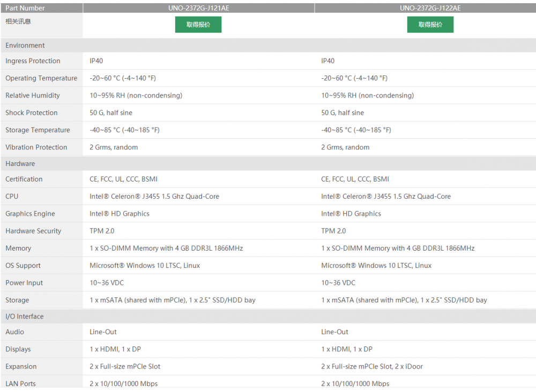Click the Expansion row label
The width and height of the screenshot is (536, 392).
point(21,366)
